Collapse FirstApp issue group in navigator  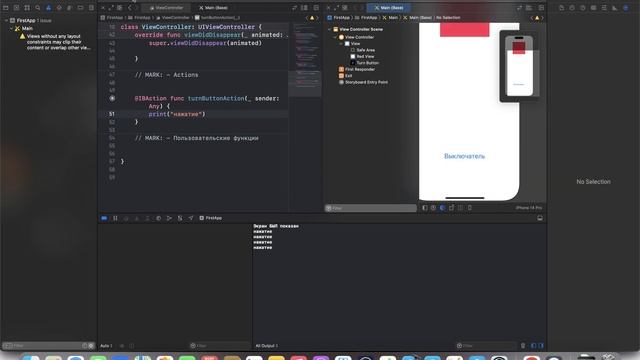coord(6,20)
